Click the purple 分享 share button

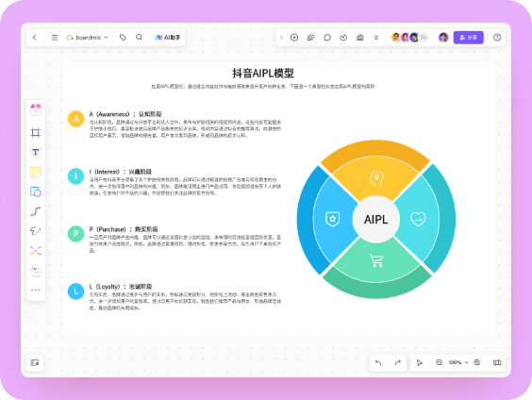[468, 38]
